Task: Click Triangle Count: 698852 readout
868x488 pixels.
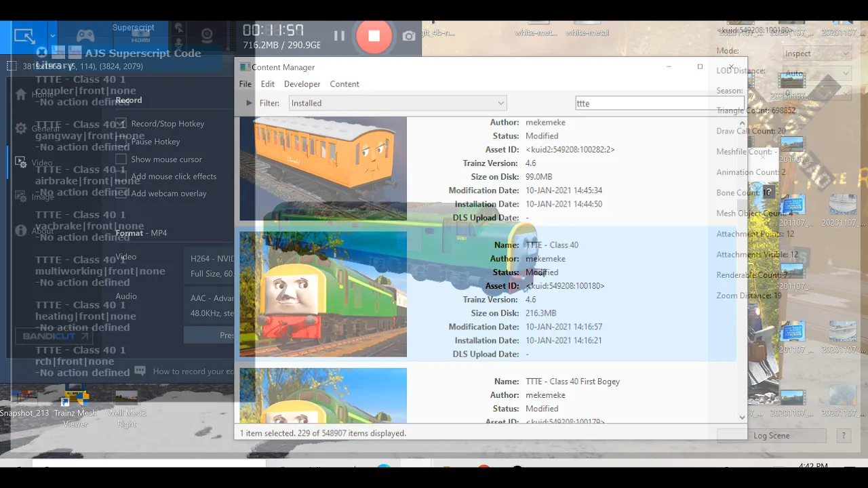Action: tap(756, 110)
